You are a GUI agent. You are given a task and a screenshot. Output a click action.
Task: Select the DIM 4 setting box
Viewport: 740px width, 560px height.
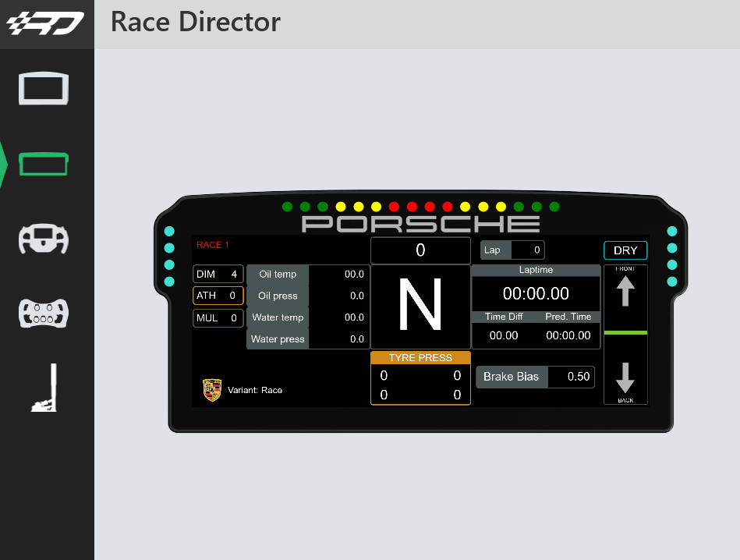click(218, 274)
